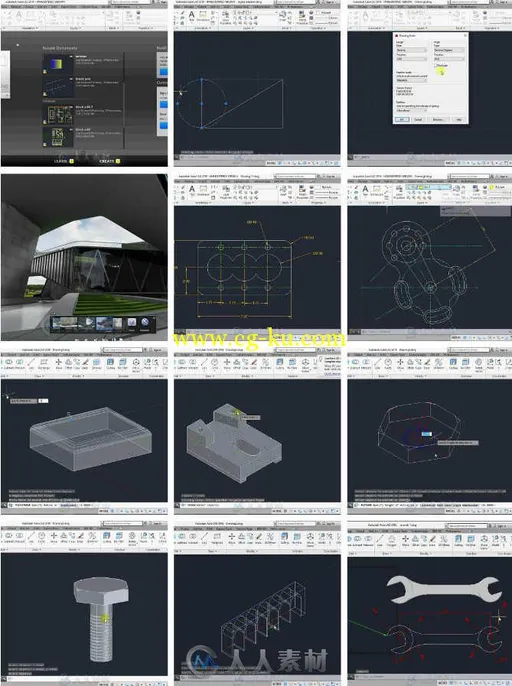Click Cancel in the units dialog
The width and height of the screenshot is (512, 686).
(x=418, y=119)
